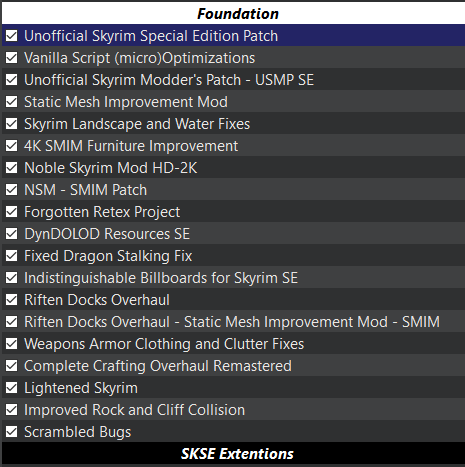Toggle Improved Rock and Cliff Collision checkbox

click(12, 409)
